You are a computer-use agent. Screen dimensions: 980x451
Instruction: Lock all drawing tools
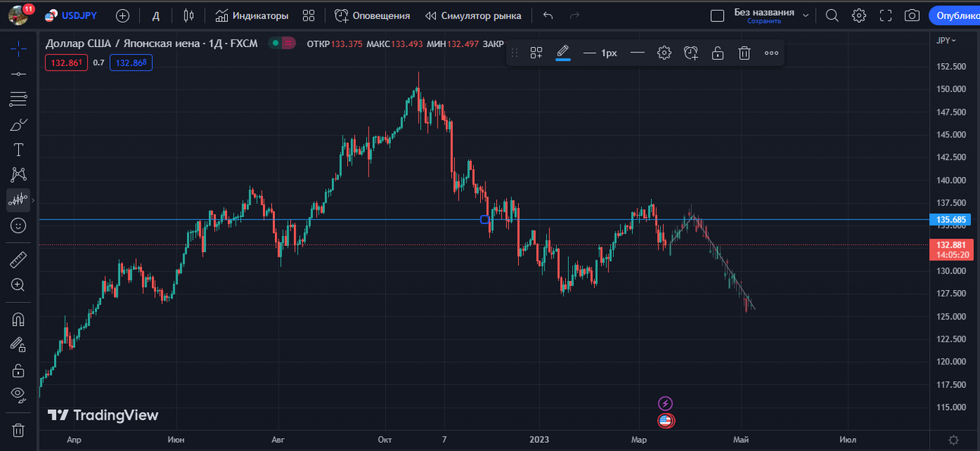18,371
